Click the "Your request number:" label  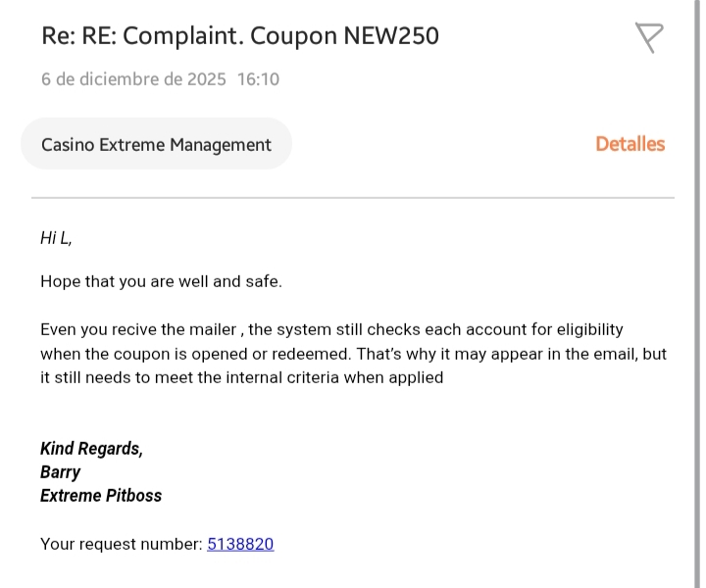coord(122,543)
